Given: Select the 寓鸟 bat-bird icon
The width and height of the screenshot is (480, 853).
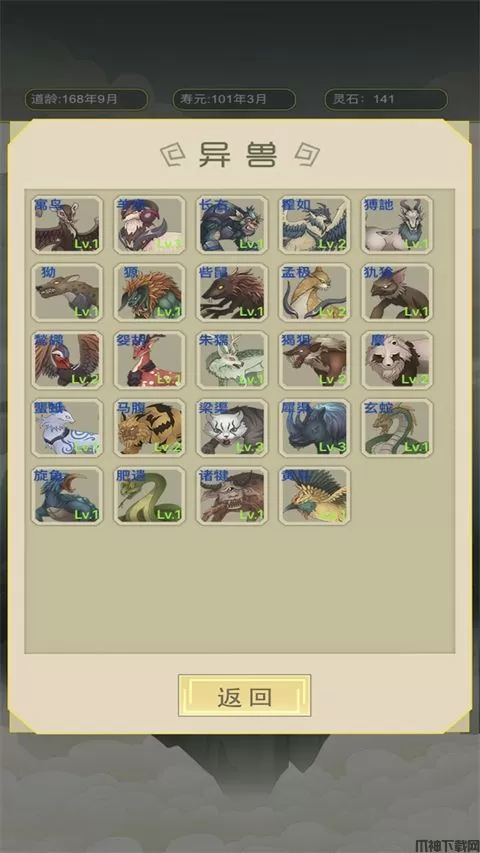Looking at the screenshot, I should 67,225.
